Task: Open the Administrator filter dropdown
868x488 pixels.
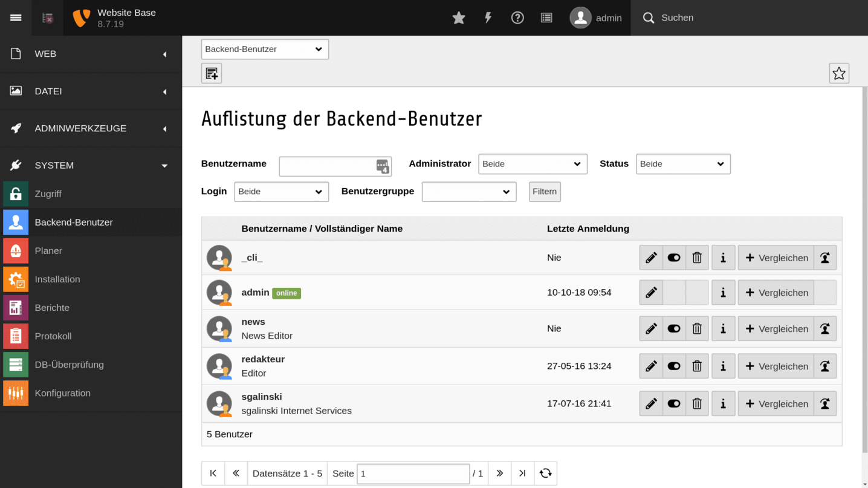Action: coord(532,163)
